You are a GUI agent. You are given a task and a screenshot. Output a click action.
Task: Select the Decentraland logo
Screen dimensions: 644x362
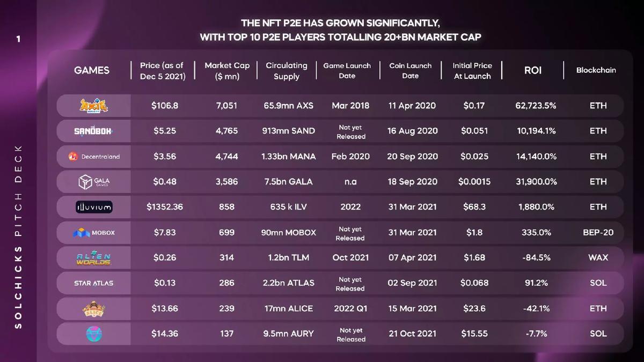click(x=94, y=157)
